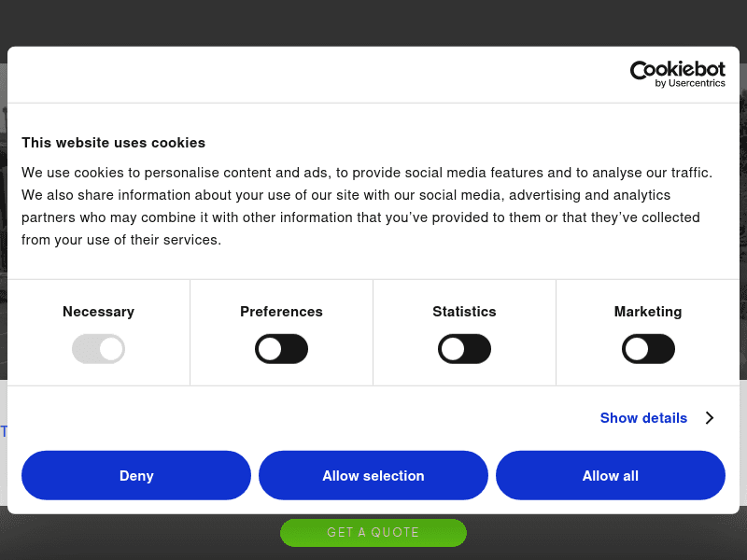This screenshot has height=560, width=747.
Task: Select the Preferences category label
Action: [281, 312]
